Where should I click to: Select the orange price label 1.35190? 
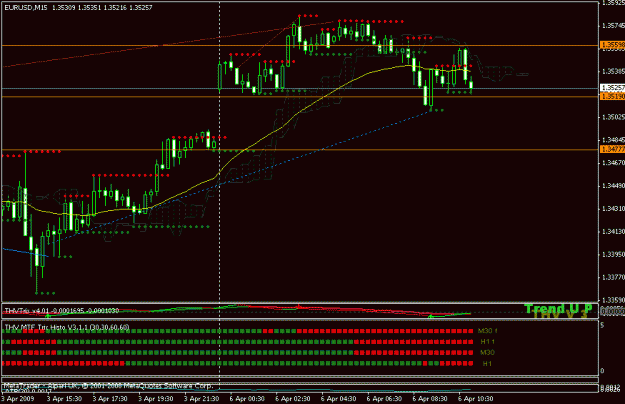coord(612,96)
